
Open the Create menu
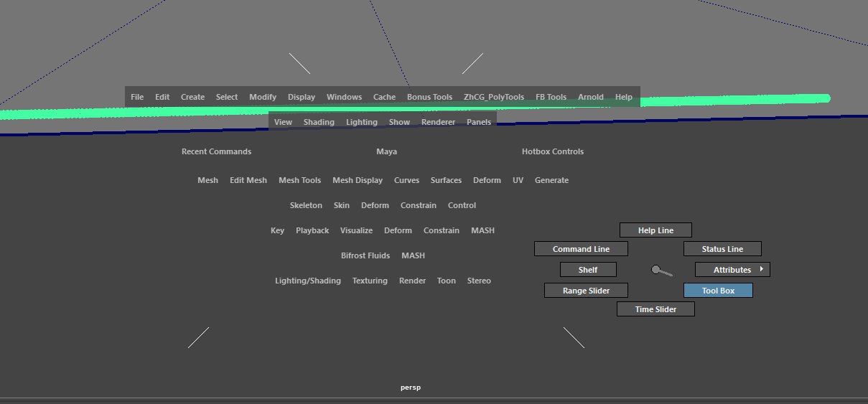pyautogui.click(x=192, y=97)
